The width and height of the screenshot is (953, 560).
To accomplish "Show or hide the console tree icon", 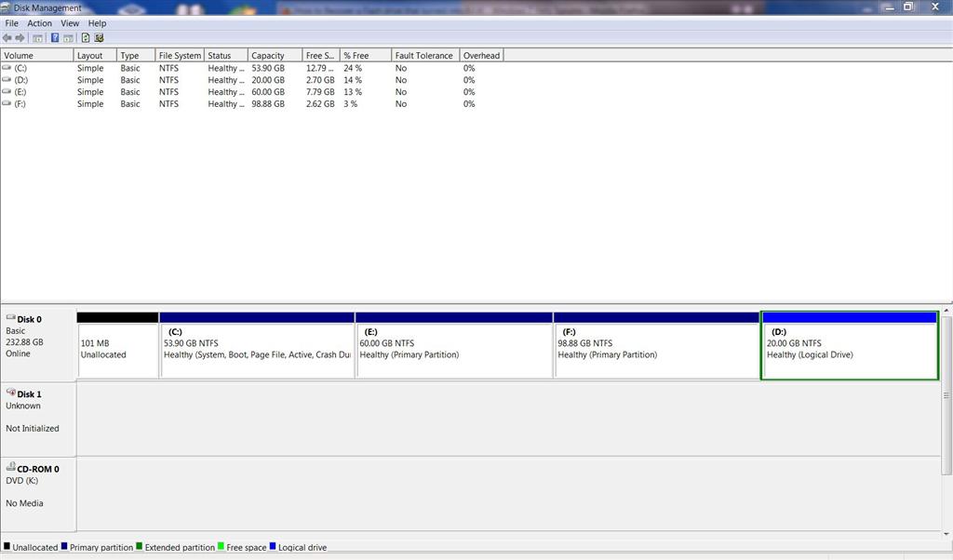I will point(37,37).
